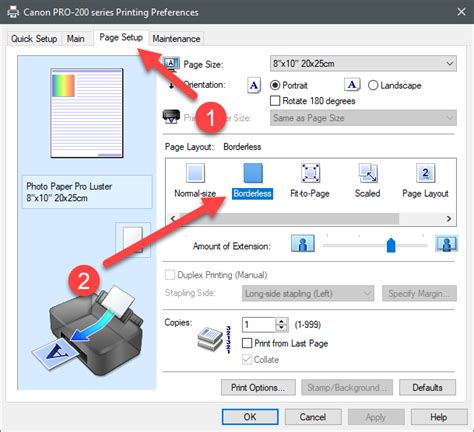The width and height of the screenshot is (474, 432).
Task: Switch to the Quick Setup tab
Action: coord(34,39)
